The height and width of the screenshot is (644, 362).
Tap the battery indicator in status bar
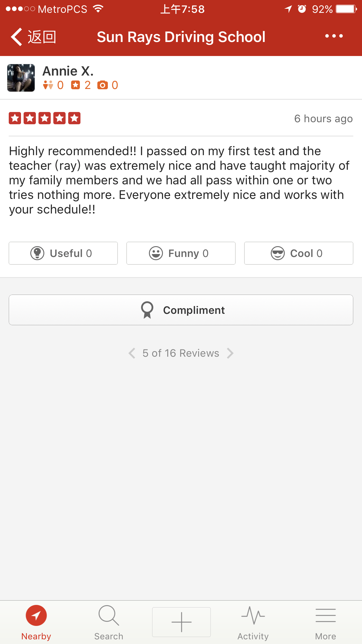tap(346, 9)
